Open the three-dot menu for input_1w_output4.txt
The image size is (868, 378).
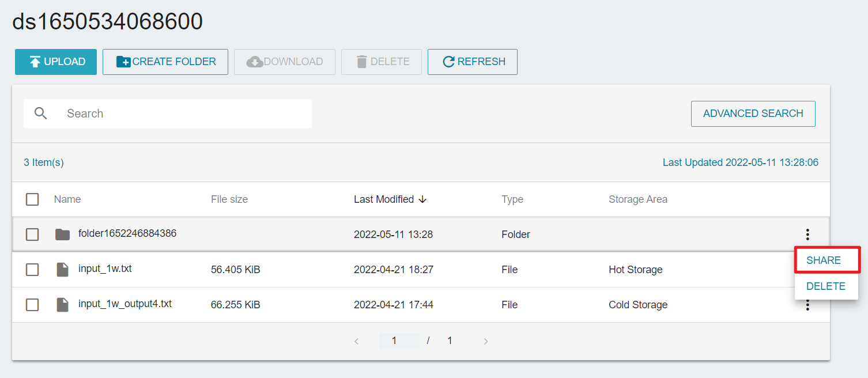pyautogui.click(x=807, y=305)
